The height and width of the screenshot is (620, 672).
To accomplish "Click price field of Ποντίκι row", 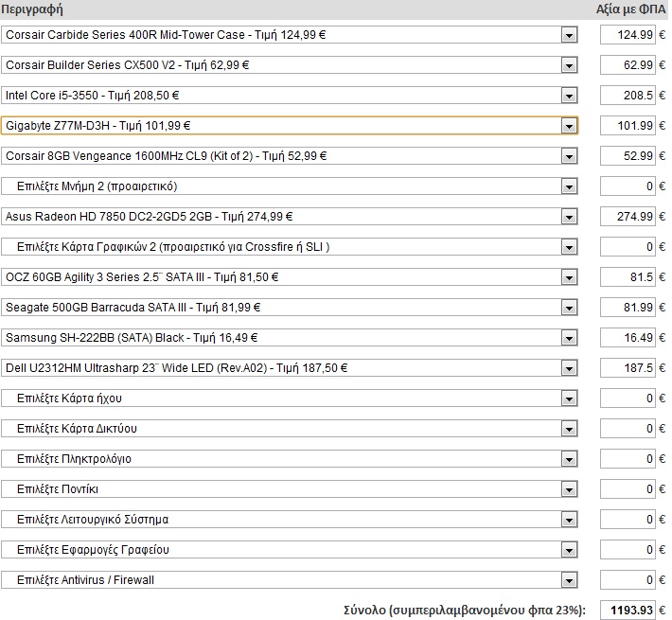I will (628, 489).
